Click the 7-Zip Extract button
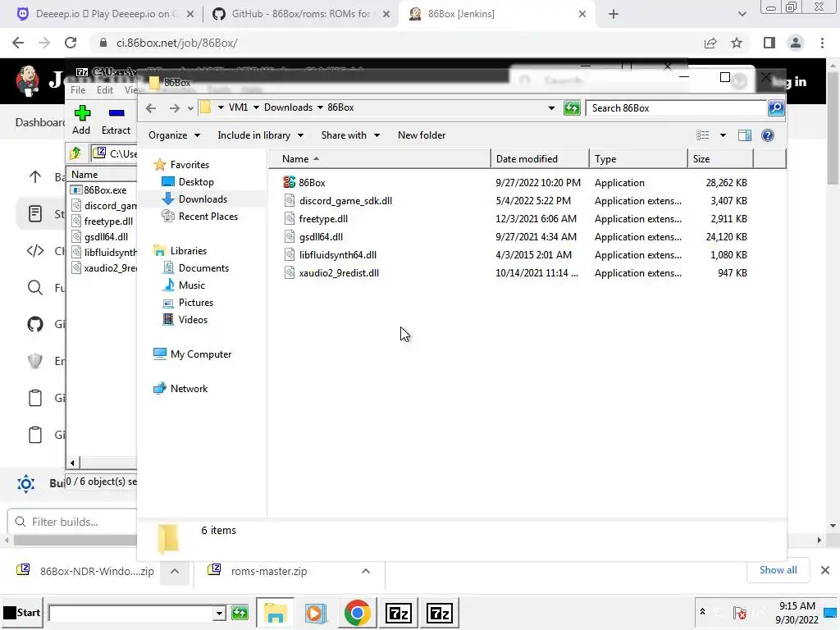Viewport: 840px width, 630px height. 116,120
